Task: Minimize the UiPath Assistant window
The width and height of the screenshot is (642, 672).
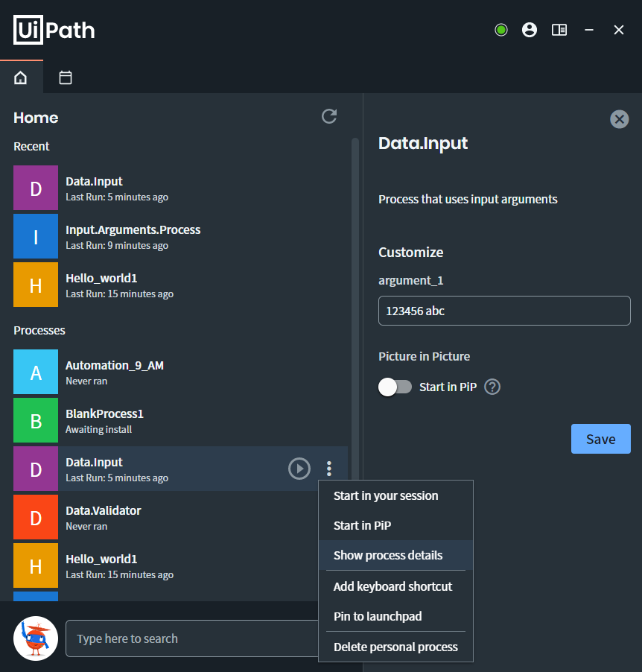Action: pos(589,30)
